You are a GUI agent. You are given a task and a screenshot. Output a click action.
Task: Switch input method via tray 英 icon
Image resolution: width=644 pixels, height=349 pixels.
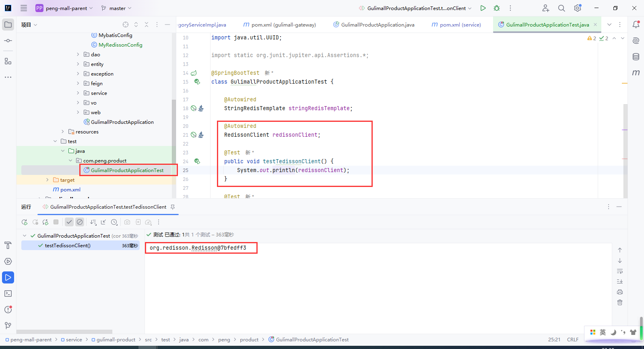(603, 332)
